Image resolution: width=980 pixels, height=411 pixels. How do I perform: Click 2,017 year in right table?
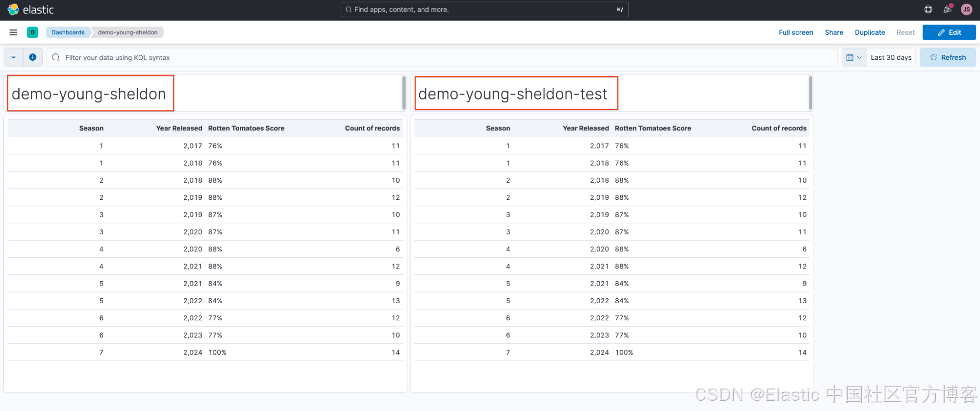[x=600, y=146]
